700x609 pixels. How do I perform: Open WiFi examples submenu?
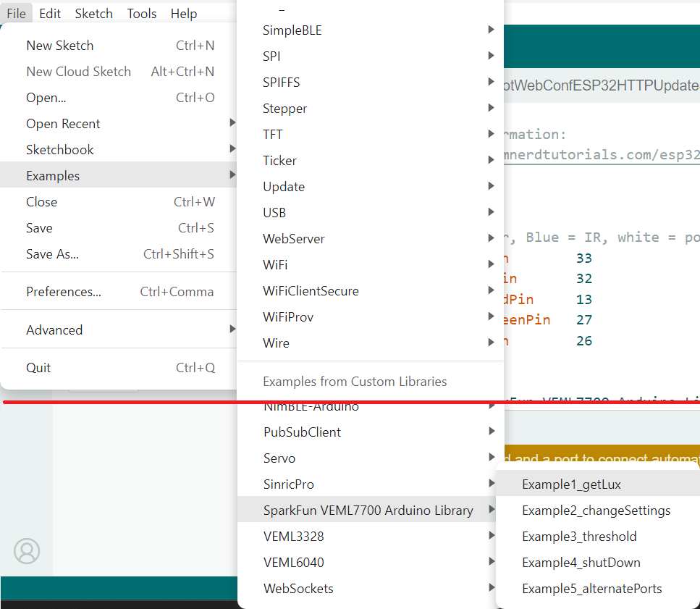[371, 265]
